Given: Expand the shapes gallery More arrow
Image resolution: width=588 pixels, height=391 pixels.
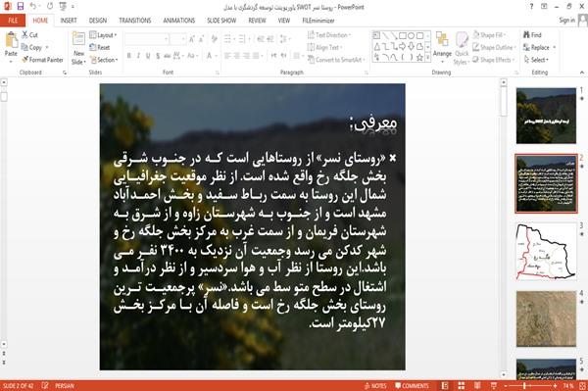Looking at the screenshot, I should [x=427, y=58].
